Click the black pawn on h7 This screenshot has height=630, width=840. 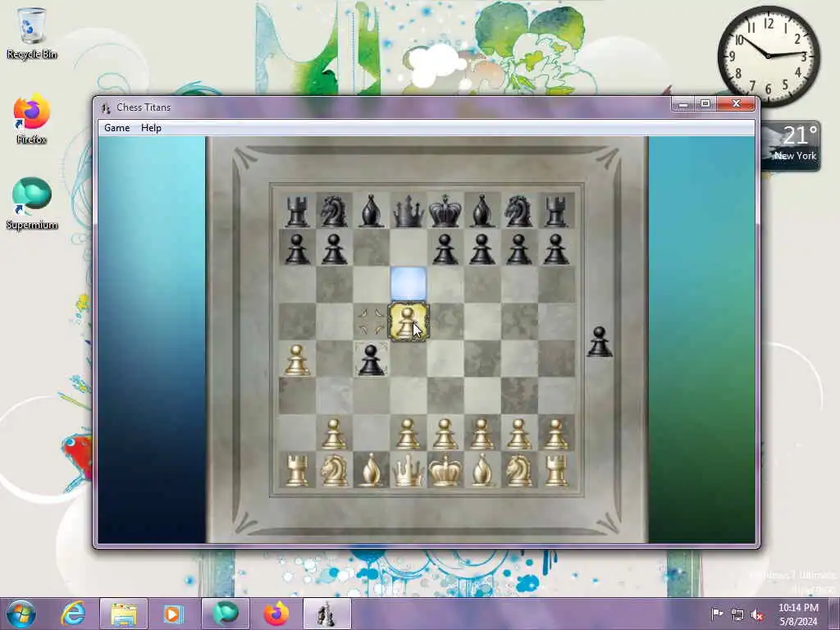(556, 249)
